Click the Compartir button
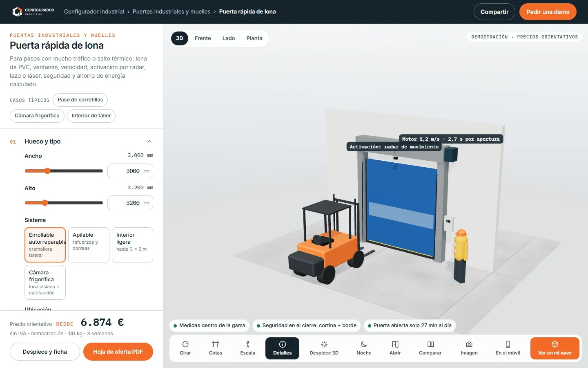 494,12
